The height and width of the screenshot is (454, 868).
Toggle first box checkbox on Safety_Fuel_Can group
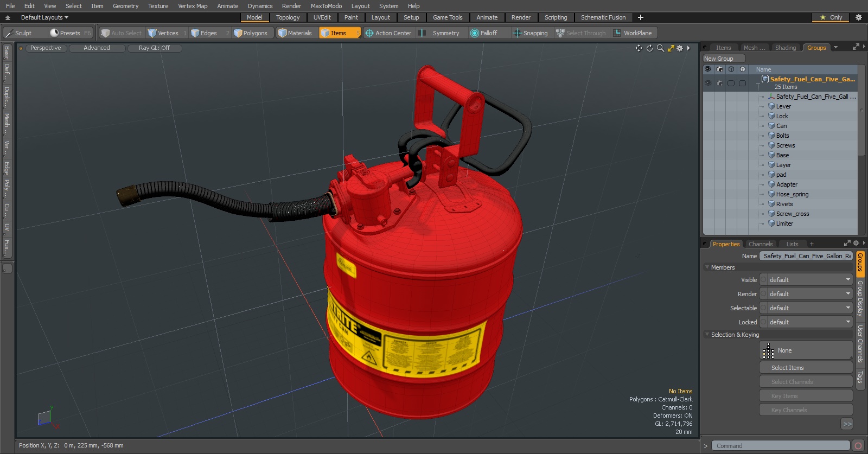click(731, 83)
